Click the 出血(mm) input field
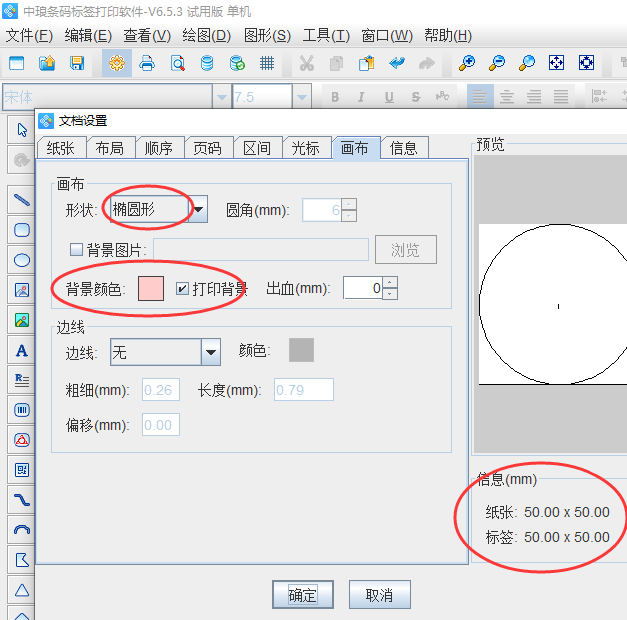627x620 pixels. 363,289
